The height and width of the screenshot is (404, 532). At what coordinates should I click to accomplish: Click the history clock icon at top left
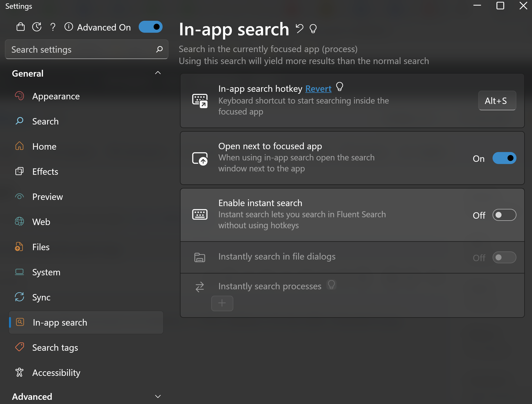(x=37, y=27)
